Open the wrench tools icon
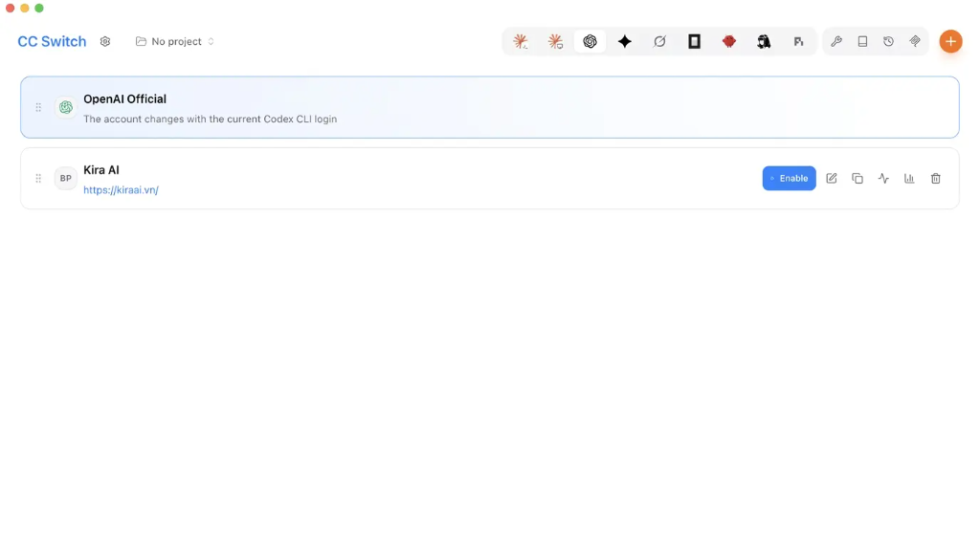980x546 pixels. click(x=836, y=41)
